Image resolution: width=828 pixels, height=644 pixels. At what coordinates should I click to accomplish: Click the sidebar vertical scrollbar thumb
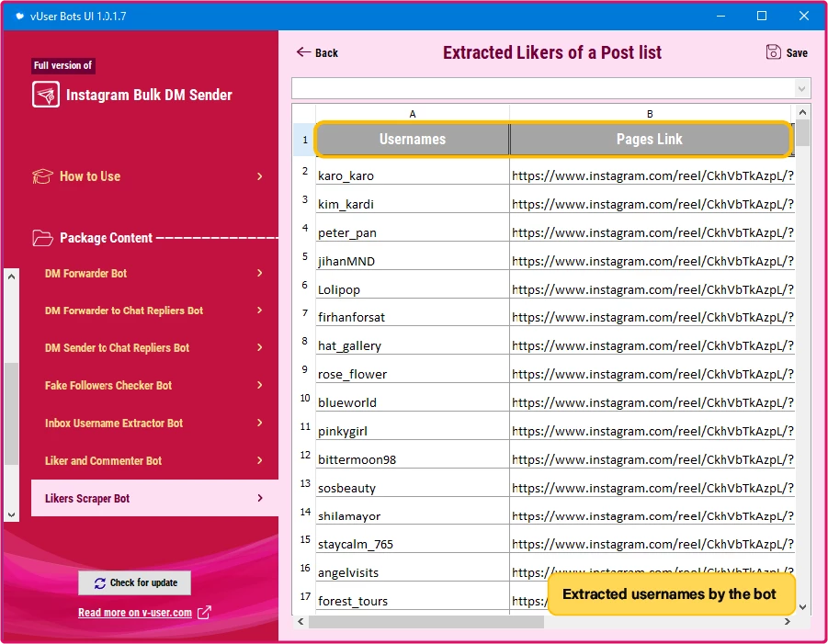12,414
